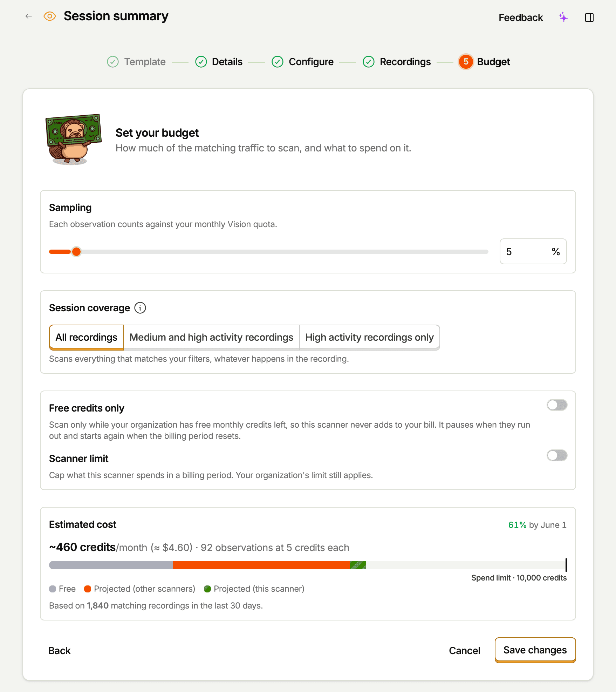
Task: Click the Session coverage info icon
Action: coord(140,308)
